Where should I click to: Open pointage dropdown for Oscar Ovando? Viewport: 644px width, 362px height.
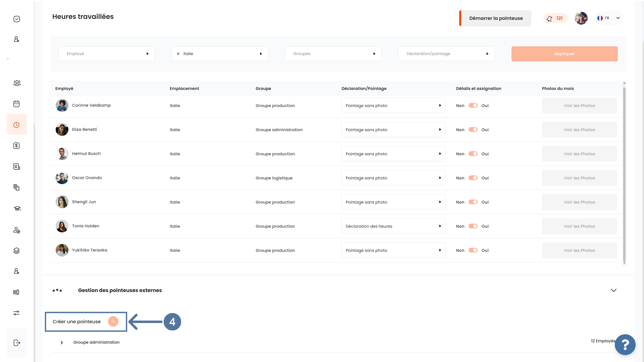393,178
